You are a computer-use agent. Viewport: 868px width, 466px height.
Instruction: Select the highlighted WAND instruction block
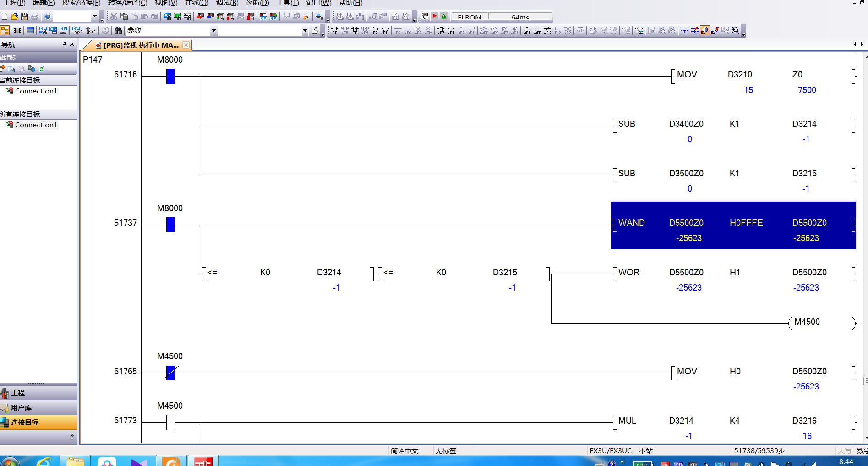click(x=733, y=225)
